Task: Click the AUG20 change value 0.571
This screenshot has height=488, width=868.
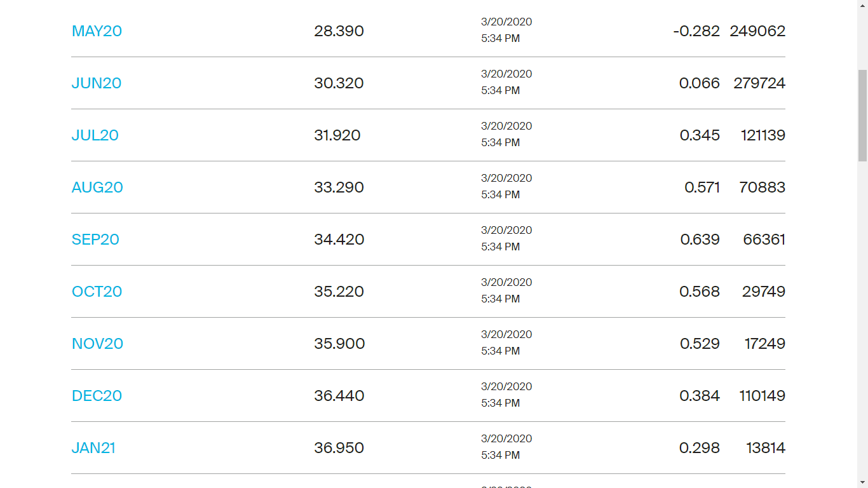Action: pyautogui.click(x=702, y=187)
